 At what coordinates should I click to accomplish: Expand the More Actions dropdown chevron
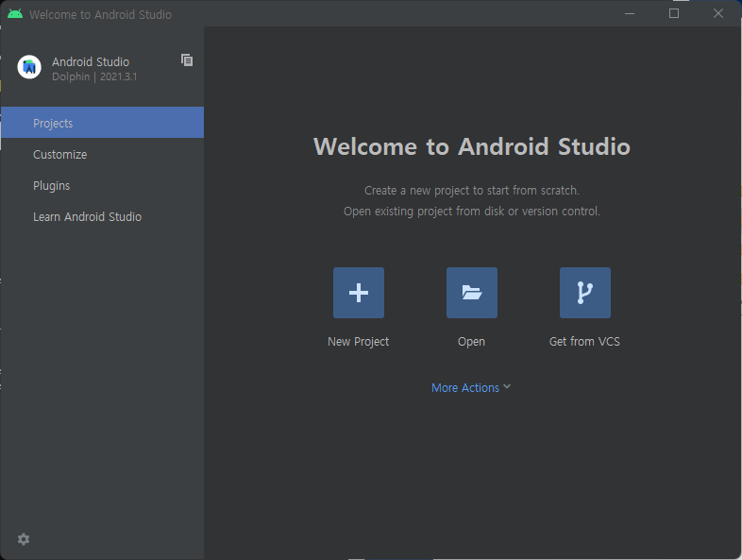(507, 387)
